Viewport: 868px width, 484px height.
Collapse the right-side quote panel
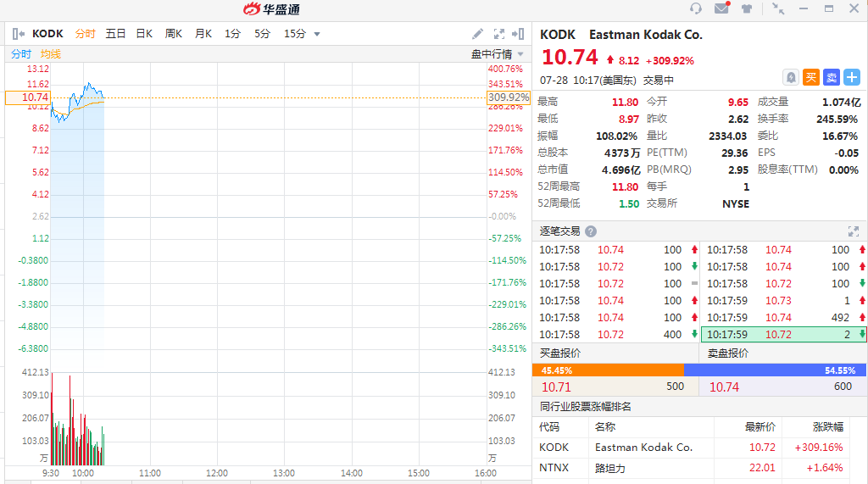tap(518, 34)
